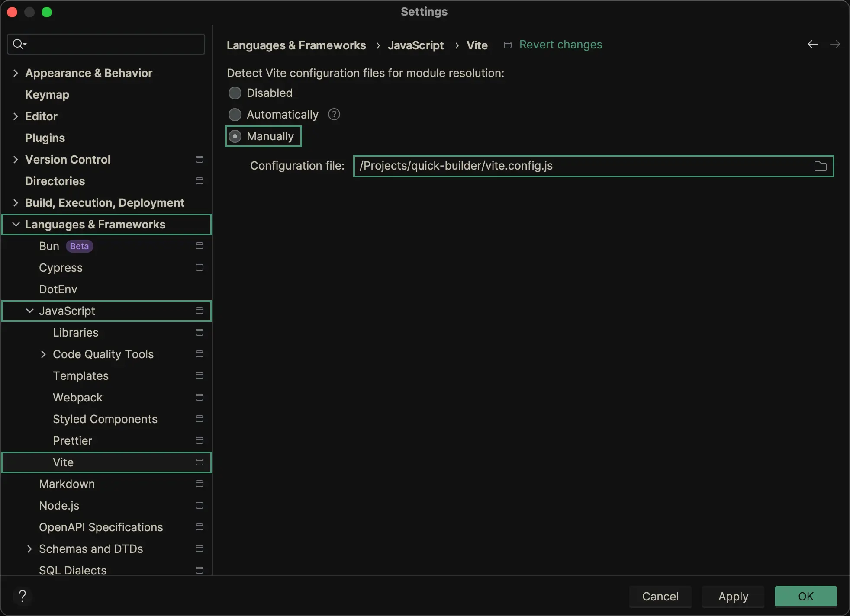The height and width of the screenshot is (616, 850).
Task: Go back with the left arrow
Action: pos(813,44)
